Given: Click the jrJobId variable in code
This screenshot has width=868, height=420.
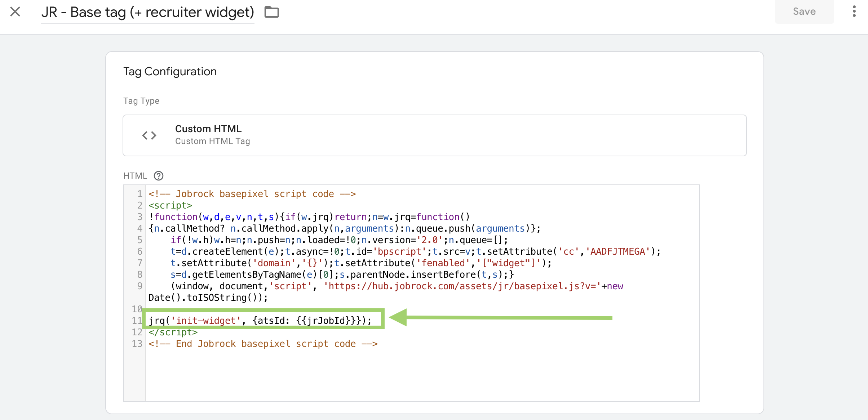Looking at the screenshot, I should (x=327, y=321).
